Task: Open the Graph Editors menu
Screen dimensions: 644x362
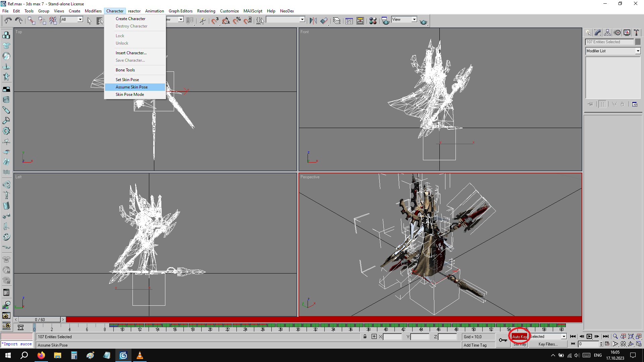Action: pos(180,11)
